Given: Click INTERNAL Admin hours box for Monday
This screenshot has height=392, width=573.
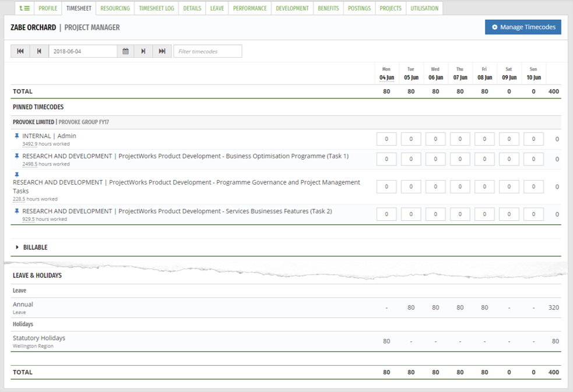Looking at the screenshot, I should tap(386, 139).
